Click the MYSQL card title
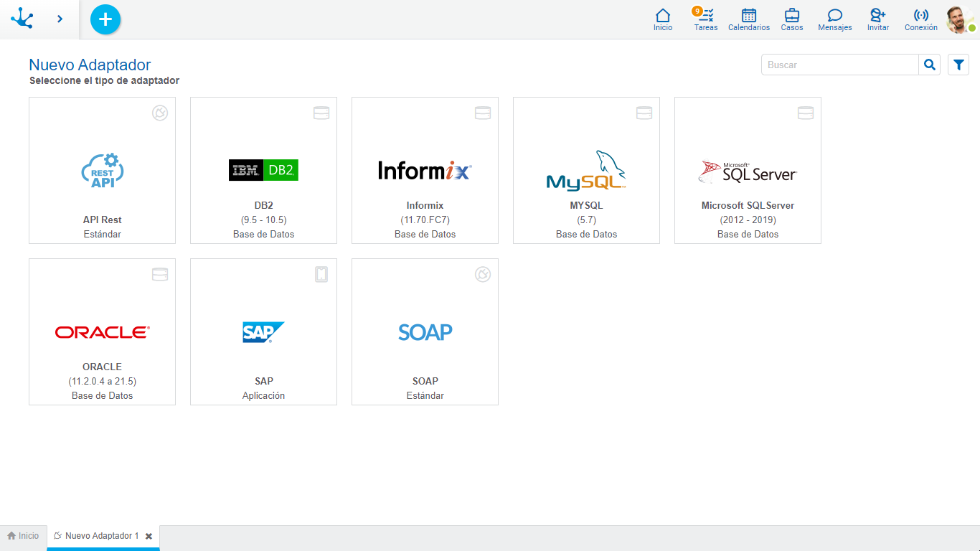The image size is (980, 551). point(587,205)
